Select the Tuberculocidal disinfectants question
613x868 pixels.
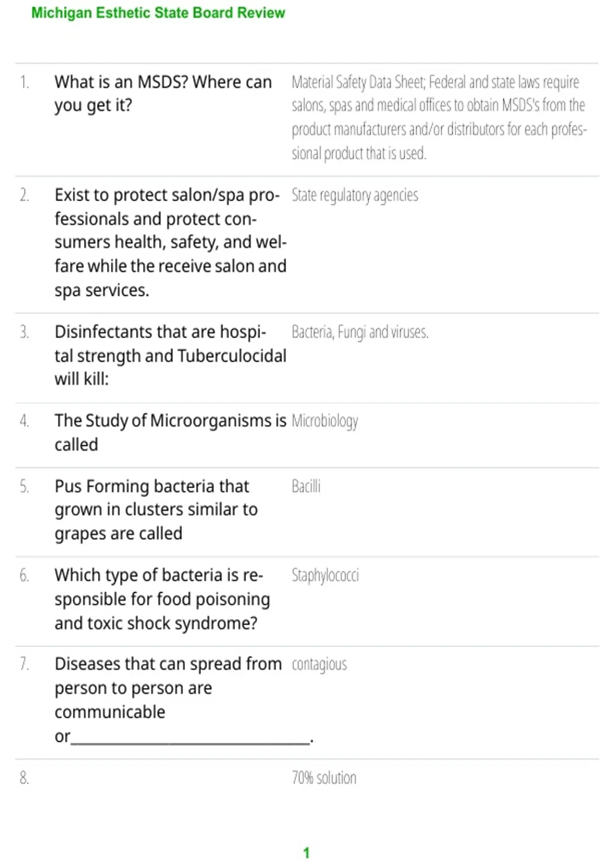coord(170,355)
